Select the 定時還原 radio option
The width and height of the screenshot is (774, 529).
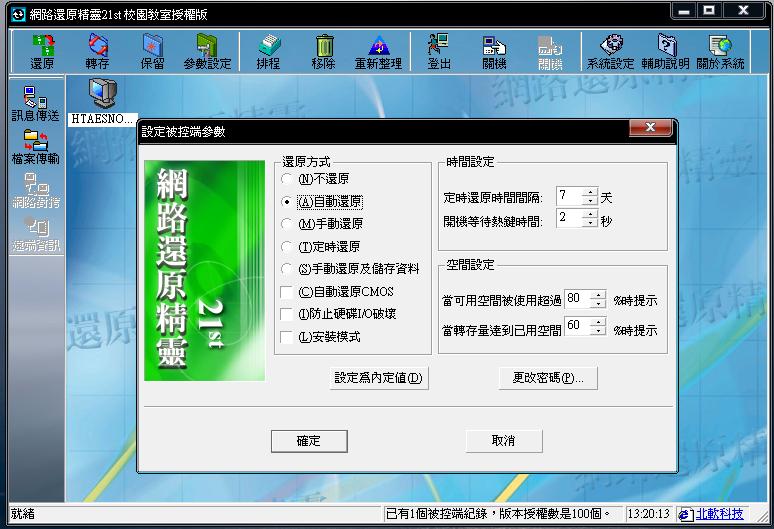point(288,246)
